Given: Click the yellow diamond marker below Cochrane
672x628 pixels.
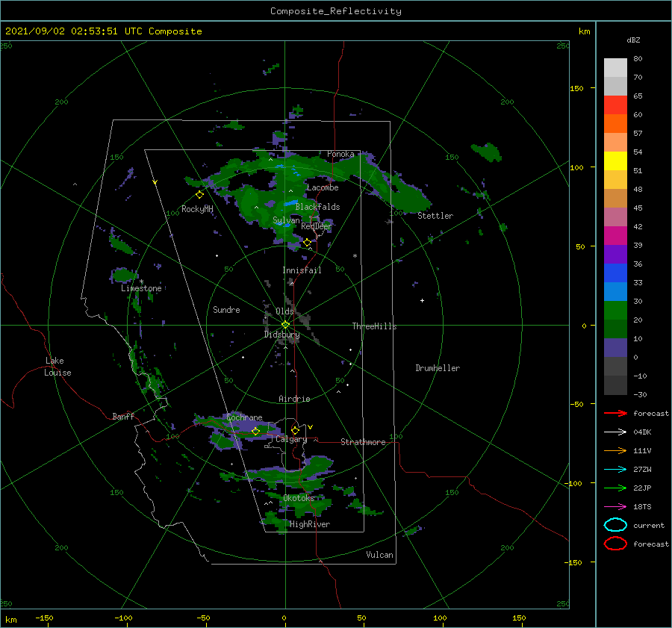Looking at the screenshot, I should click(255, 432).
